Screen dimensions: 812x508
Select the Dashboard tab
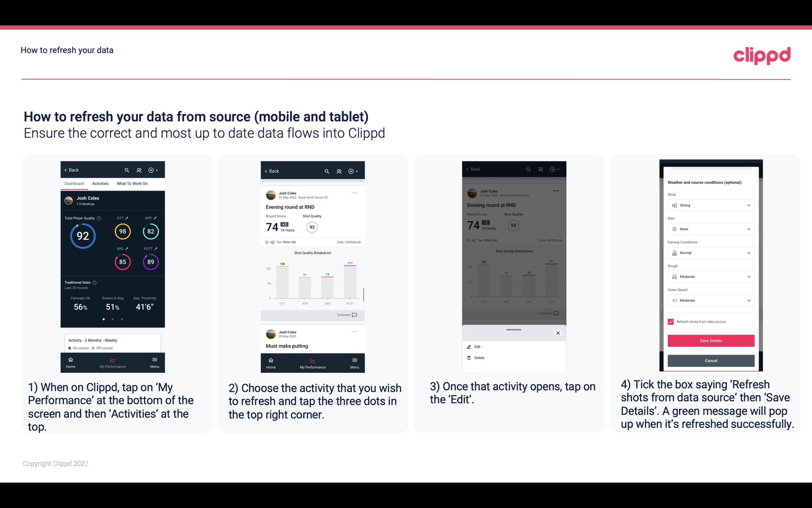pos(74,183)
